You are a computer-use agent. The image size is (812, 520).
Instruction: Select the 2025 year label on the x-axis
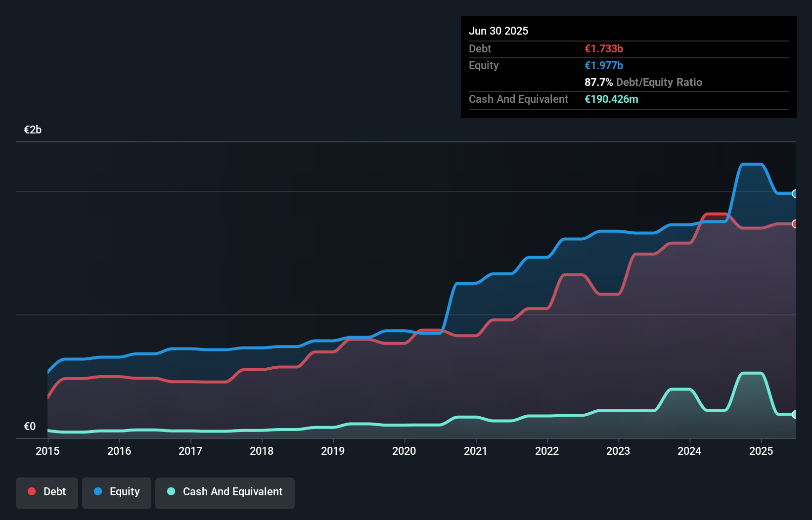[x=761, y=451]
